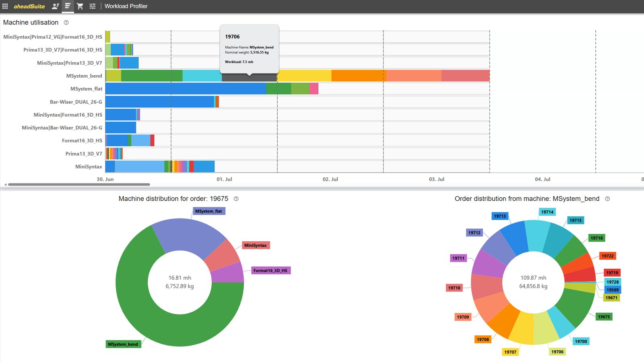Open the user management icon in top bar

click(x=56, y=6)
